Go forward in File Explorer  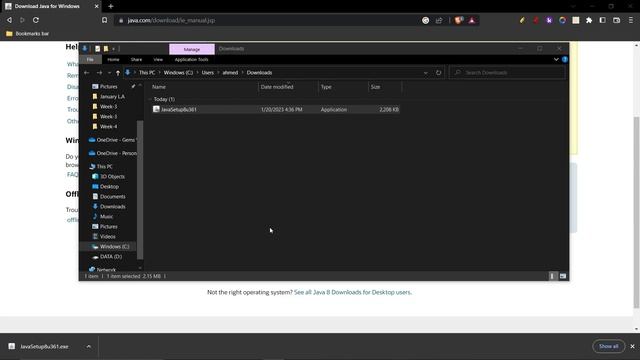(x=99, y=73)
